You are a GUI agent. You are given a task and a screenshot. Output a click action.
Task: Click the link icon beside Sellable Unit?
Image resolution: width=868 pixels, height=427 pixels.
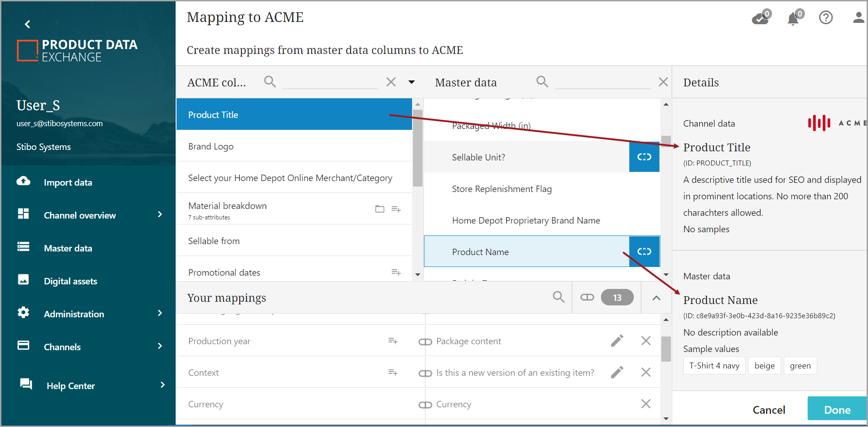coord(644,157)
